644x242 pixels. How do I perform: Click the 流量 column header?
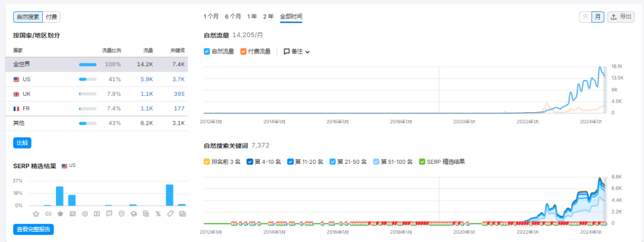[x=148, y=50]
